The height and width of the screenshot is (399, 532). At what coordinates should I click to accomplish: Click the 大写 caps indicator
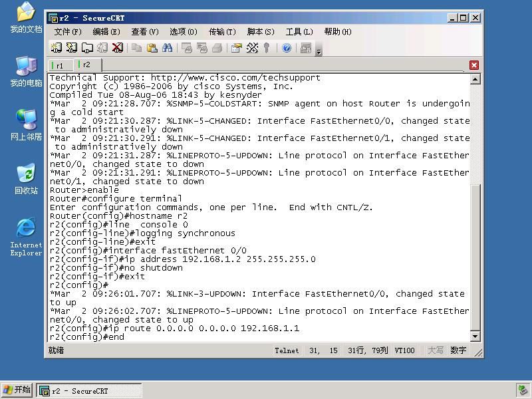pos(436,350)
